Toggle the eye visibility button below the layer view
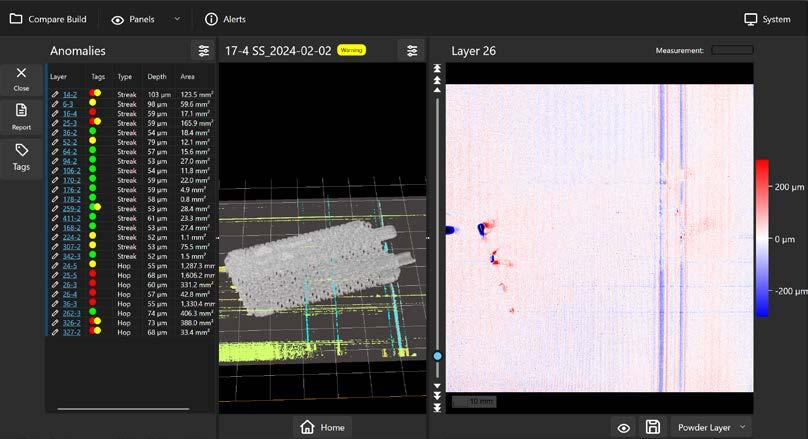 [x=624, y=428]
